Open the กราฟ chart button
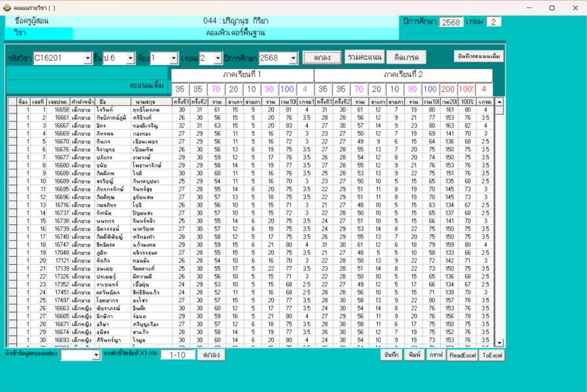This screenshot has height=392, width=587. click(x=436, y=355)
